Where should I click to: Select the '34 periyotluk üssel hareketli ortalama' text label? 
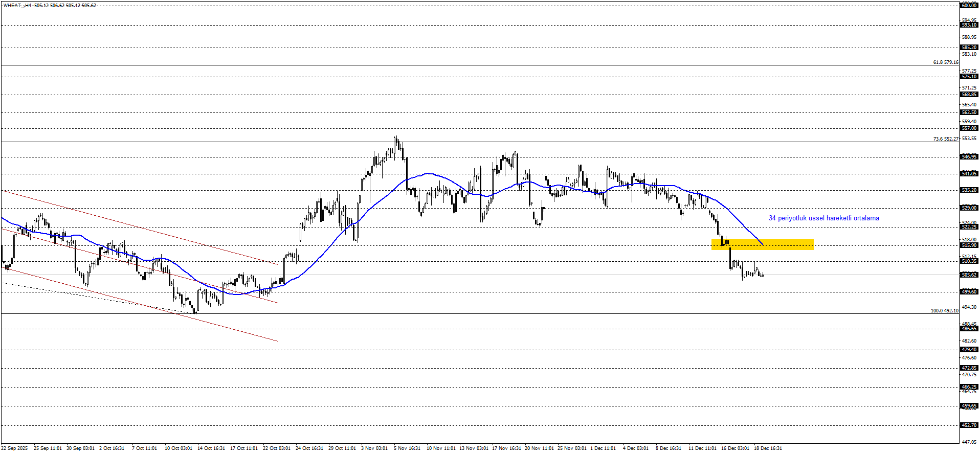click(x=823, y=218)
